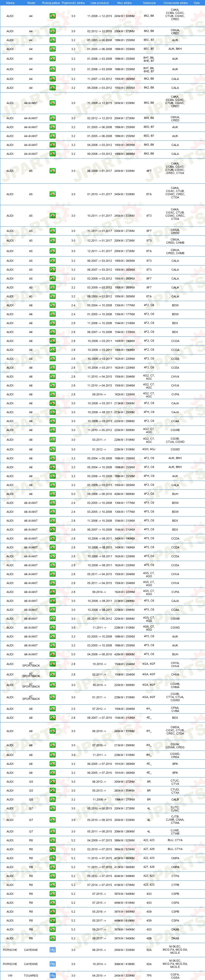Click the Opis column header
The width and height of the screenshot is (205, 980).
click(197, 3)
